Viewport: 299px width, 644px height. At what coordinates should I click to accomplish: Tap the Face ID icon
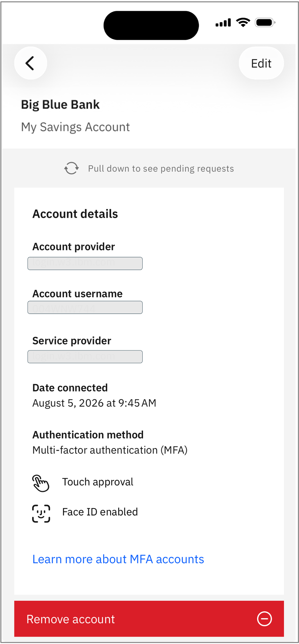coord(41,513)
